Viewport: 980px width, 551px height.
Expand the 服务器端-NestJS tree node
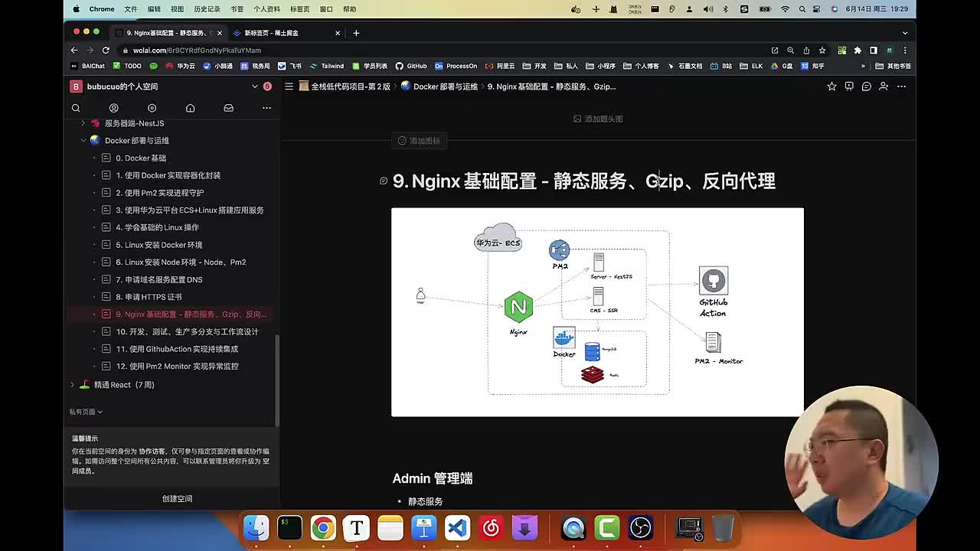coord(83,123)
